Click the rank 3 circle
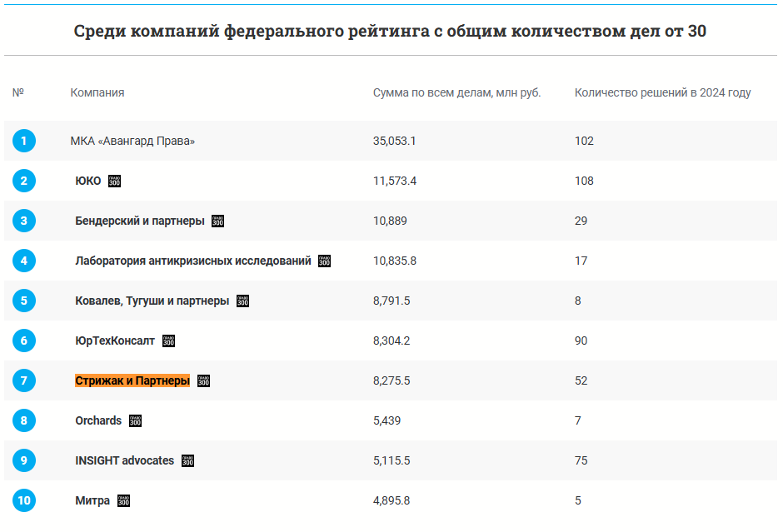This screenshot has height=532, width=783. point(24,221)
